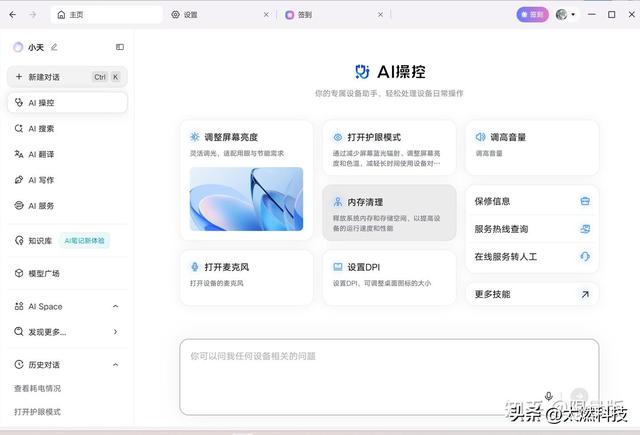Collapse the sidebar with the panel icon
The image size is (640, 435).
(120, 47)
